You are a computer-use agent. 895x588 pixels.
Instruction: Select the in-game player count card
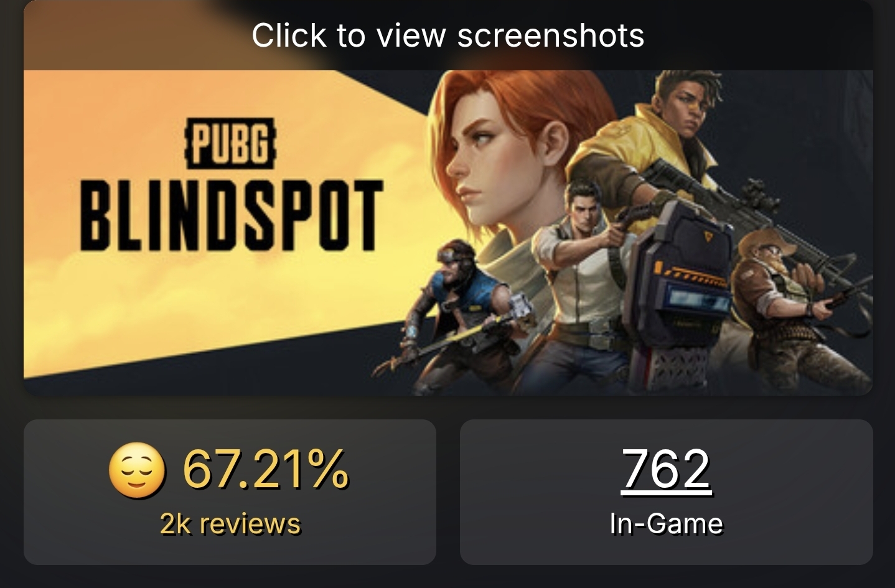[x=666, y=492]
